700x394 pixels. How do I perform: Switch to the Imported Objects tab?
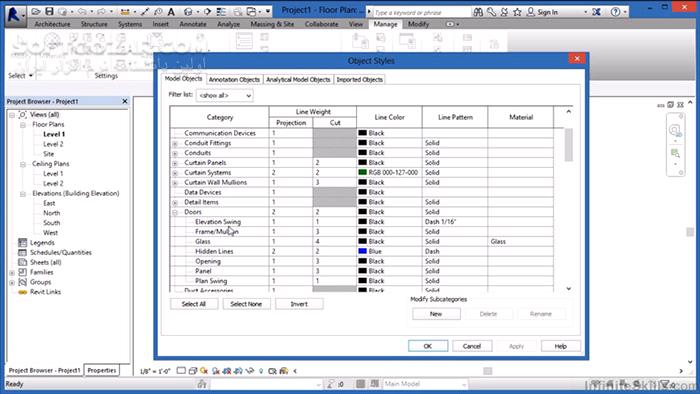[x=359, y=79]
